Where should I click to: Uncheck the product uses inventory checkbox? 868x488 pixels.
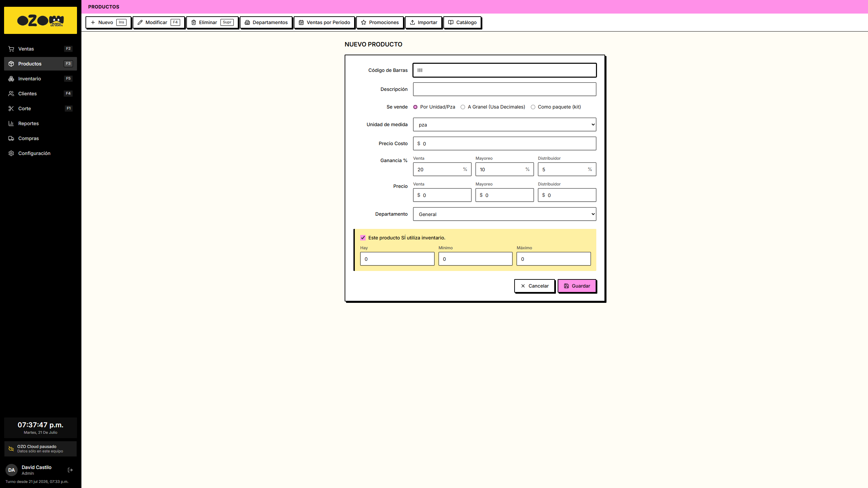coord(363,238)
